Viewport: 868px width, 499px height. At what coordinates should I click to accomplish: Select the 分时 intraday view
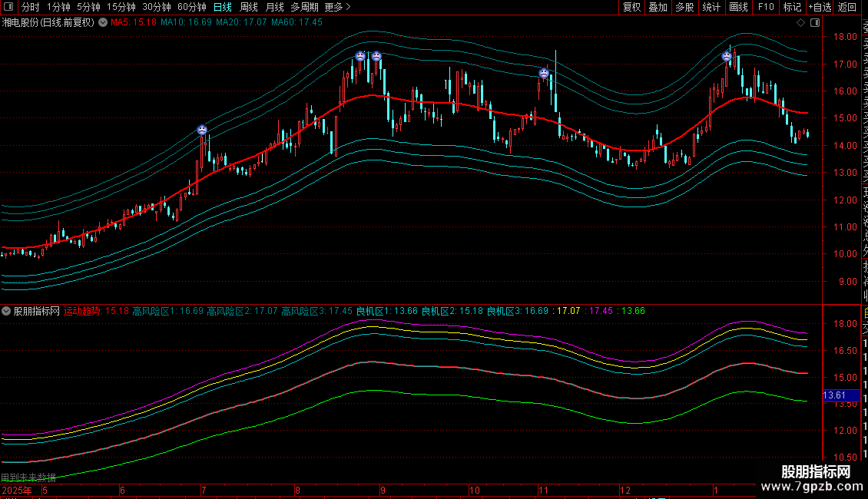point(31,7)
